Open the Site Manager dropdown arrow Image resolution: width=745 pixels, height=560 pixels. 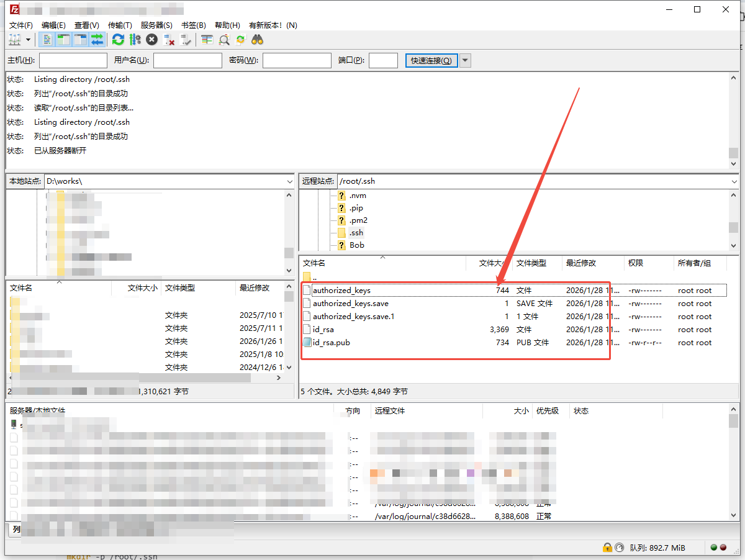coord(28,40)
